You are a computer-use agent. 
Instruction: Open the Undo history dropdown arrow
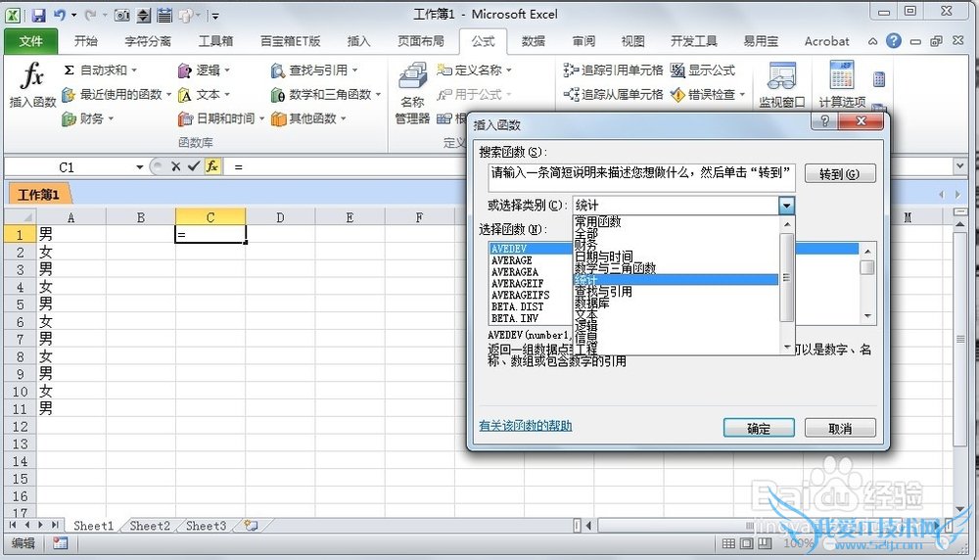pos(73,15)
